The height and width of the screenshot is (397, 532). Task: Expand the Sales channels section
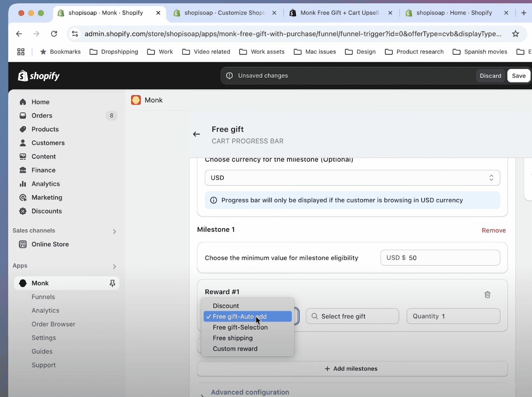(x=114, y=231)
